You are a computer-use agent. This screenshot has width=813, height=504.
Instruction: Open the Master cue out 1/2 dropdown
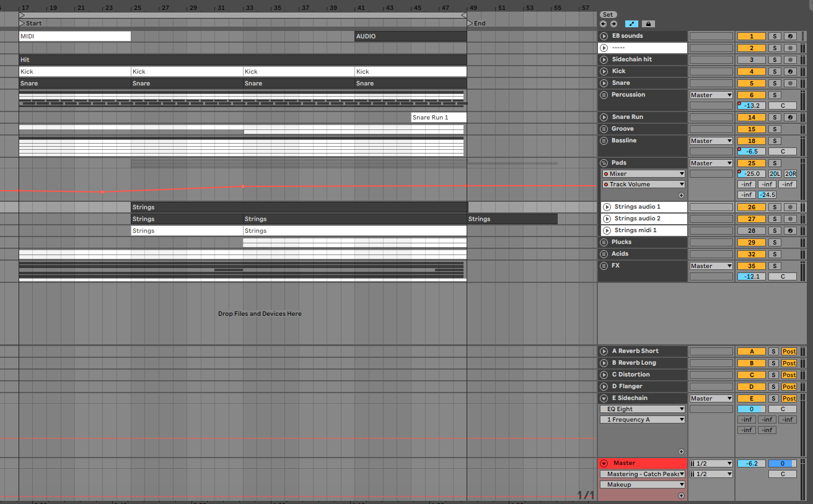711,464
